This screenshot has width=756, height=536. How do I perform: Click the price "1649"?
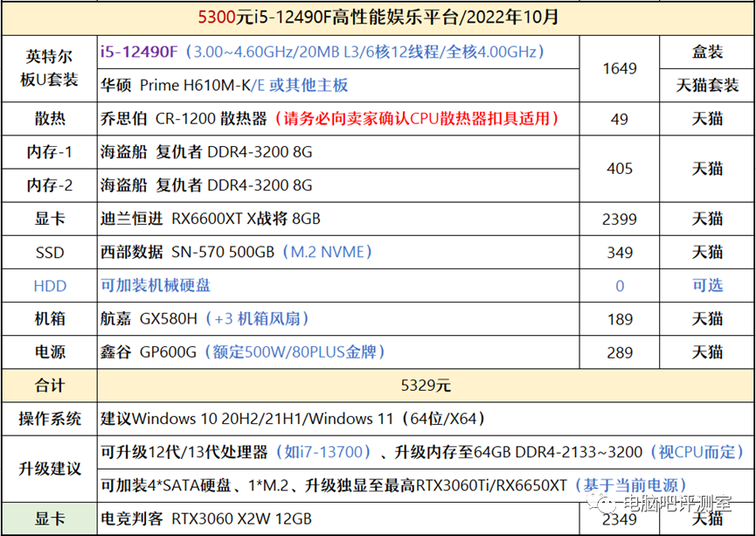coord(619,68)
